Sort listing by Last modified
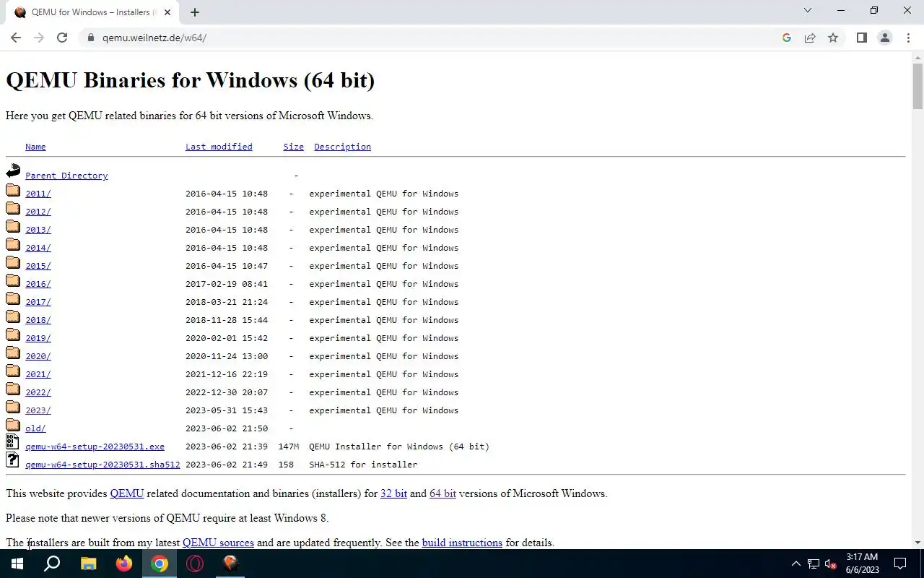 tap(219, 147)
